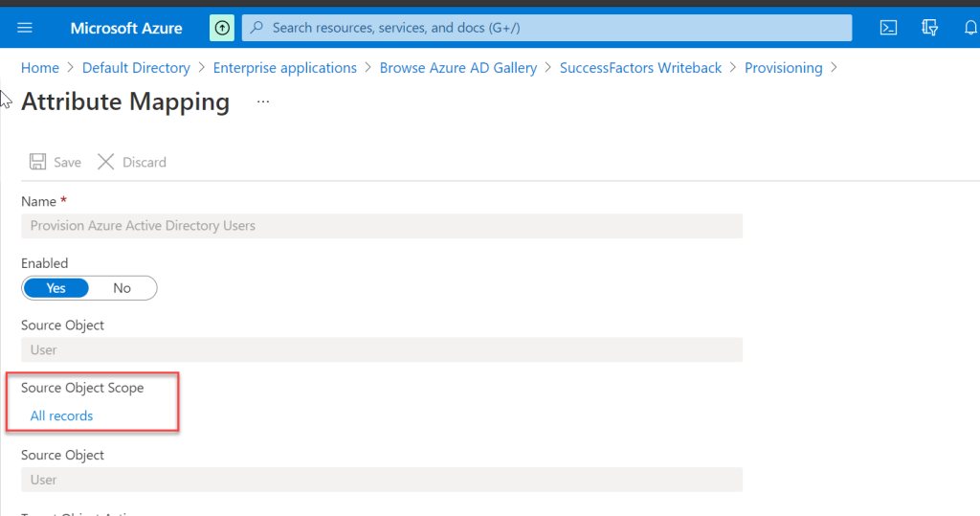
Task: Open Browse Azure AD Gallery breadcrumb
Action: tap(458, 68)
